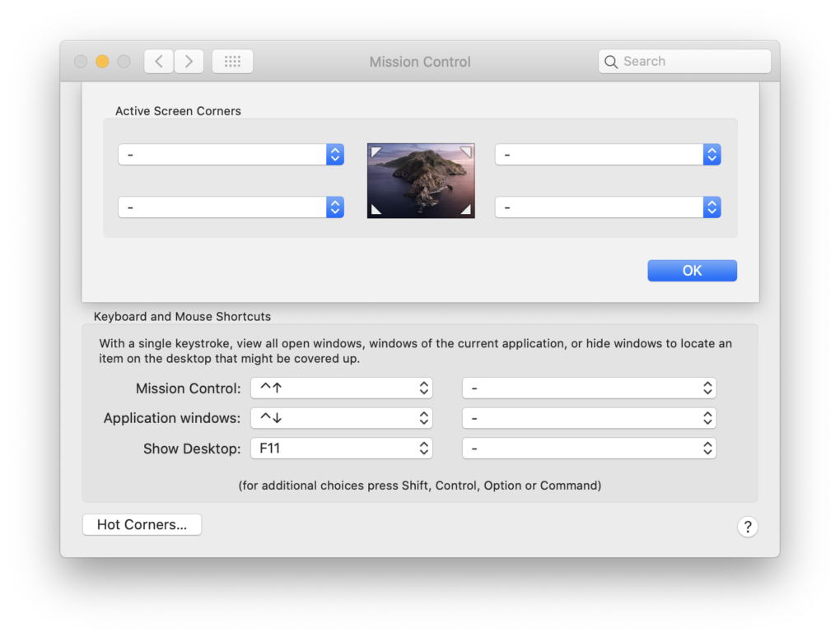The width and height of the screenshot is (840, 637).
Task: Open the top-left hot corner dropdown
Action: (x=231, y=154)
